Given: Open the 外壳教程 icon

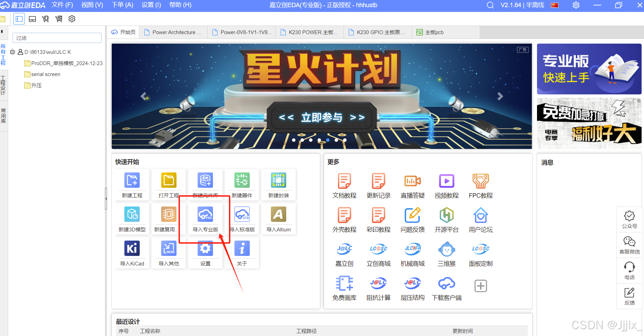Looking at the screenshot, I should coord(344,215).
